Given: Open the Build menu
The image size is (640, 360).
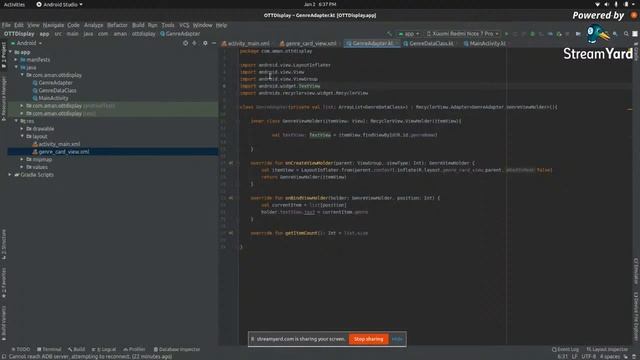Looking at the screenshot, I should (x=138, y=25).
